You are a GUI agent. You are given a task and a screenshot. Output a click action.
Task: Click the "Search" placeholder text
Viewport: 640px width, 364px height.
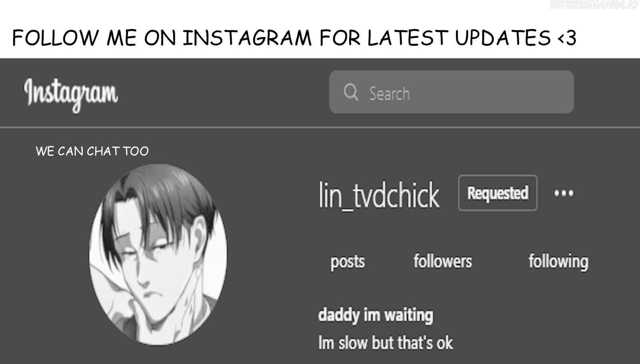pyautogui.click(x=389, y=93)
